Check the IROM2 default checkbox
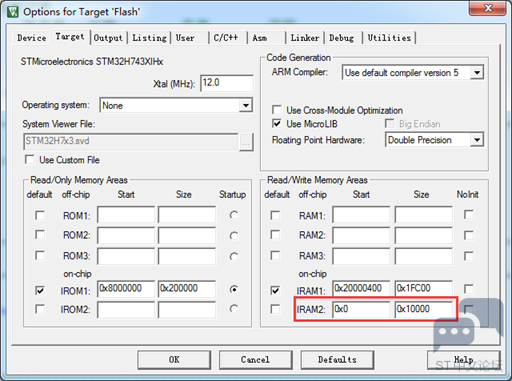Screen dimensions: 512x381 click(40, 309)
